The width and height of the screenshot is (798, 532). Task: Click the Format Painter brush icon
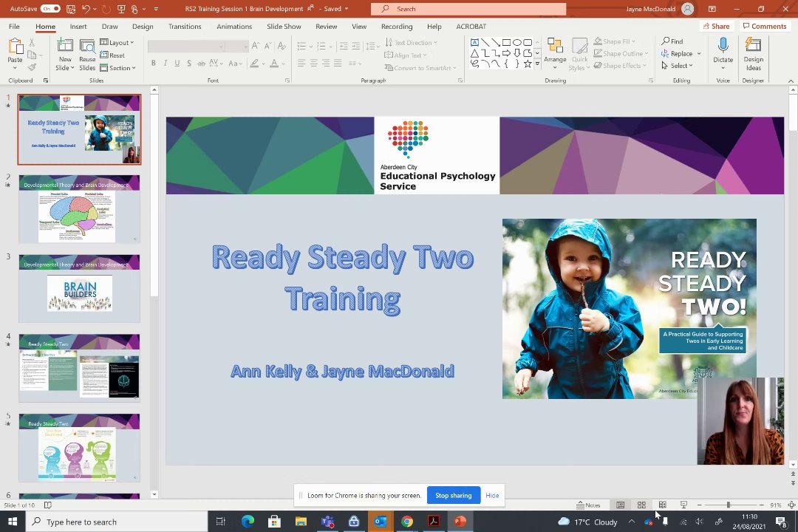pyautogui.click(x=32, y=67)
